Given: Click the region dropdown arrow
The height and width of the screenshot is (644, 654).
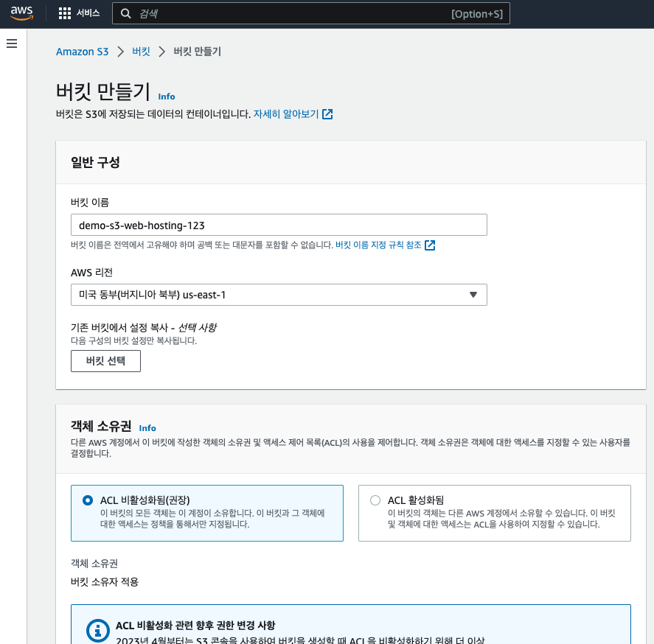Looking at the screenshot, I should click(473, 295).
